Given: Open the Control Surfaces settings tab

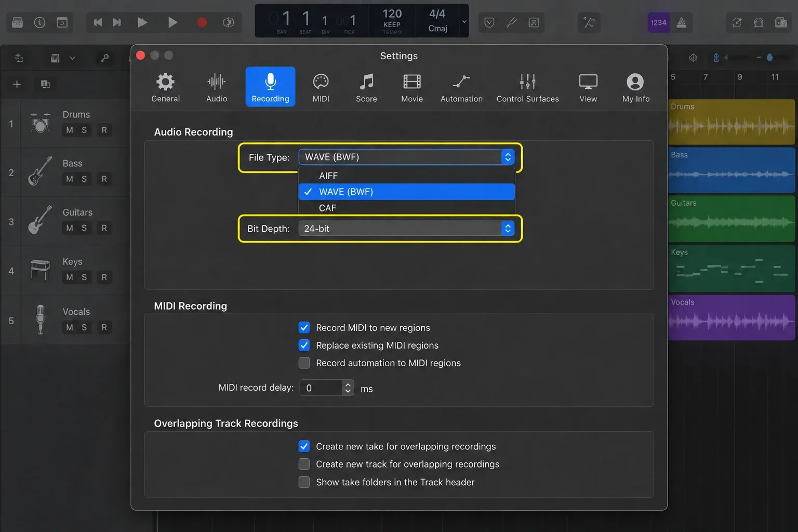Looking at the screenshot, I should click(x=527, y=87).
